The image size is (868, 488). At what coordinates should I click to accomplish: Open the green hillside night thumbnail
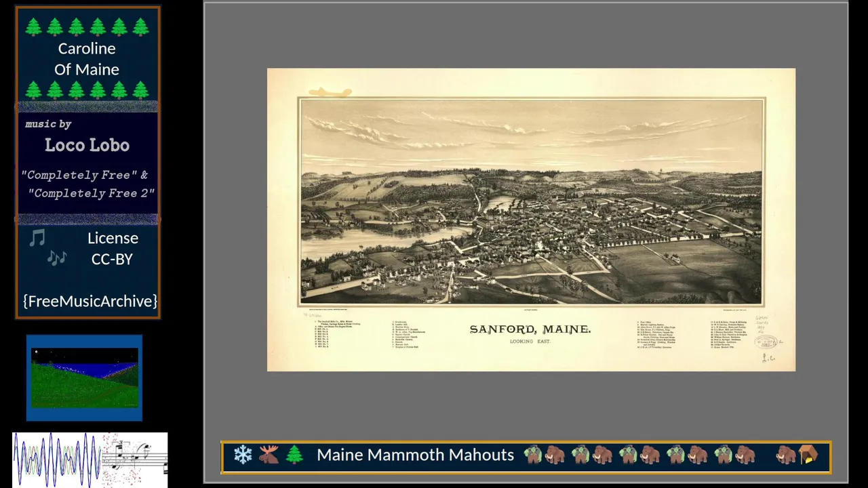(85, 378)
